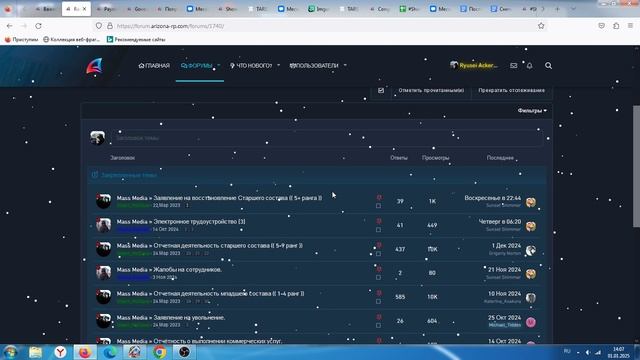Click Отметить прочитанным(и) button

431,90
